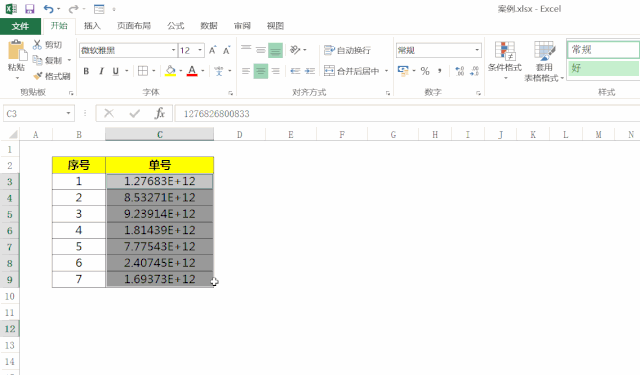Increase font size with the larger A

pos(212,50)
